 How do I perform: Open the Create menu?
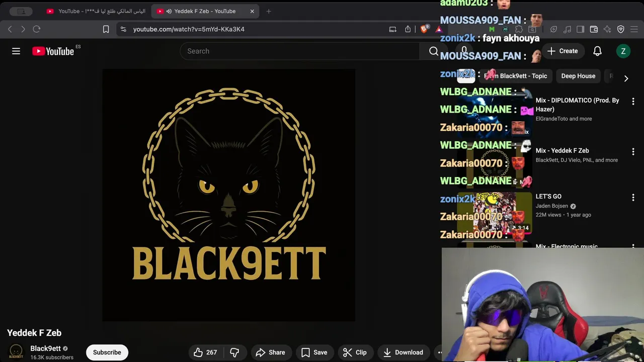click(562, 51)
